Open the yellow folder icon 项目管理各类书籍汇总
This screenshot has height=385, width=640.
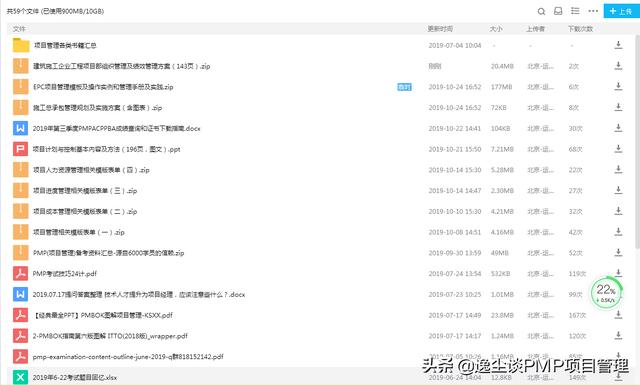tap(21, 45)
